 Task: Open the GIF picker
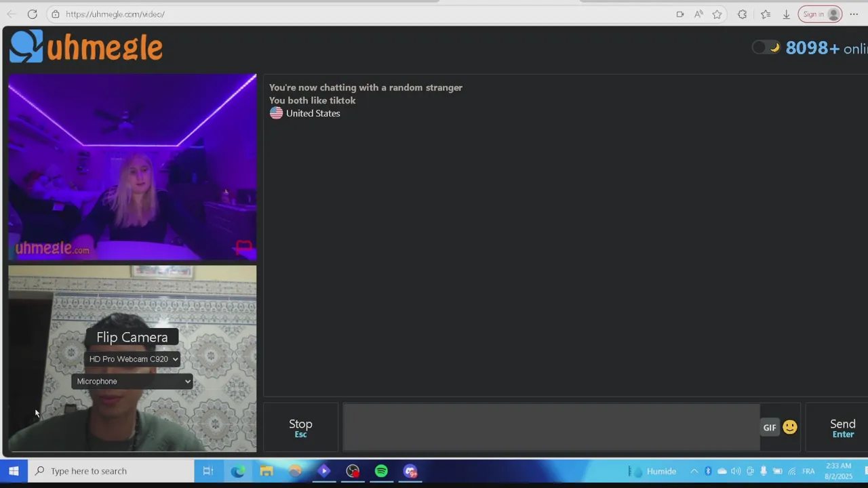[770, 428]
